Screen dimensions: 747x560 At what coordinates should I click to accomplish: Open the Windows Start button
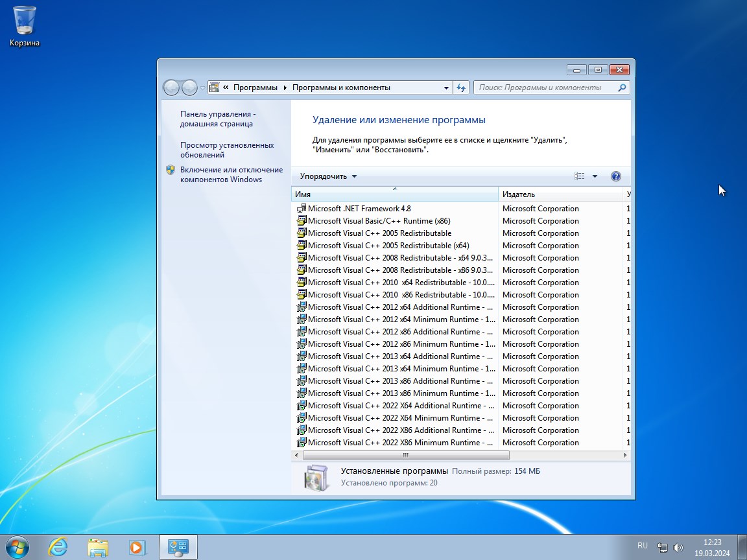click(x=17, y=547)
